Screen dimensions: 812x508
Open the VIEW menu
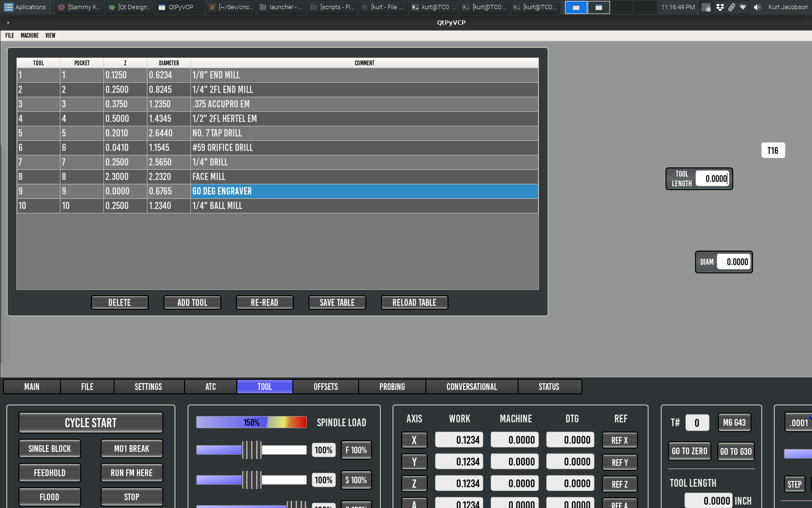(x=50, y=35)
